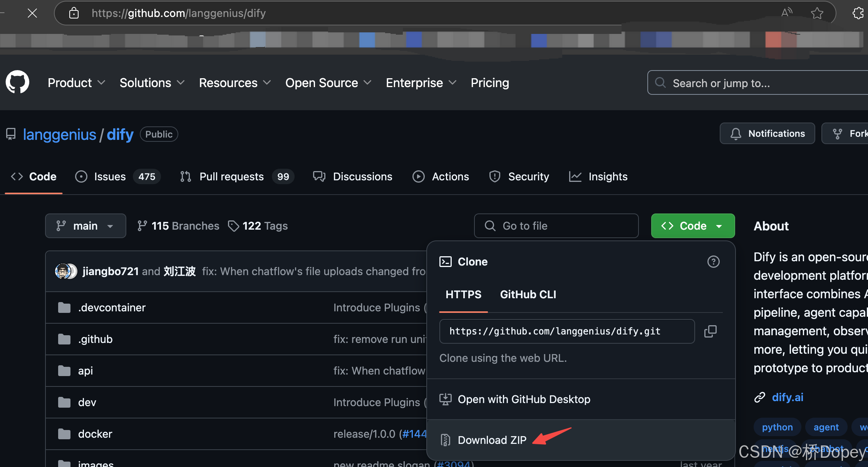Open the main branch selector dropdown

[85, 226]
